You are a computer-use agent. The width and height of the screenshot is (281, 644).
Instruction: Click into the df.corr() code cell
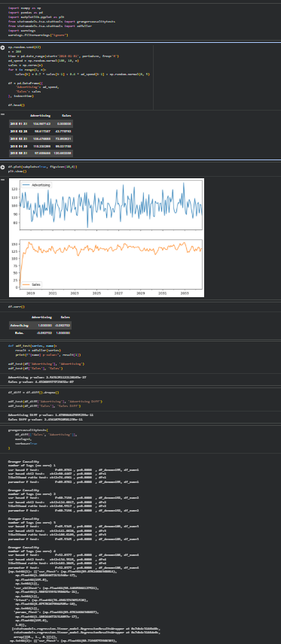click(x=140, y=306)
